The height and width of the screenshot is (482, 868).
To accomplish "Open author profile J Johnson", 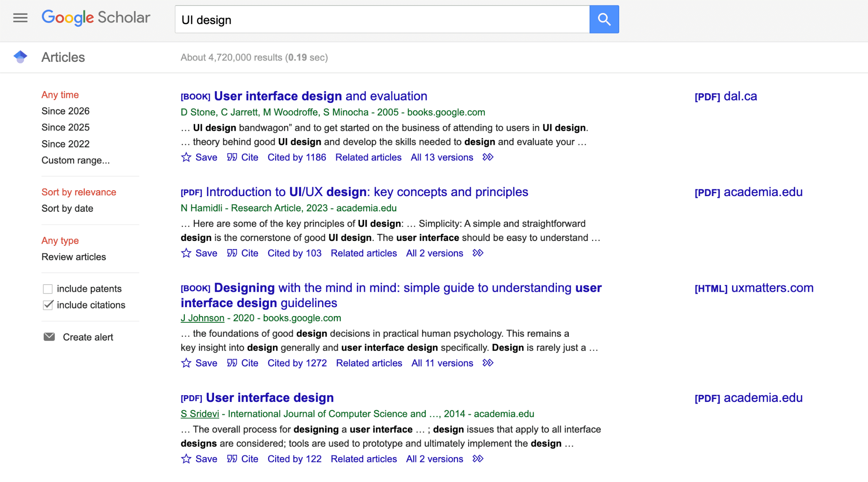I will tap(202, 318).
